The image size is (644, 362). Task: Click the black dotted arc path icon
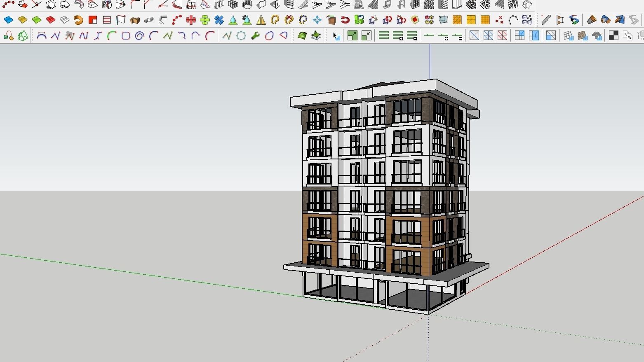[x=513, y=20]
